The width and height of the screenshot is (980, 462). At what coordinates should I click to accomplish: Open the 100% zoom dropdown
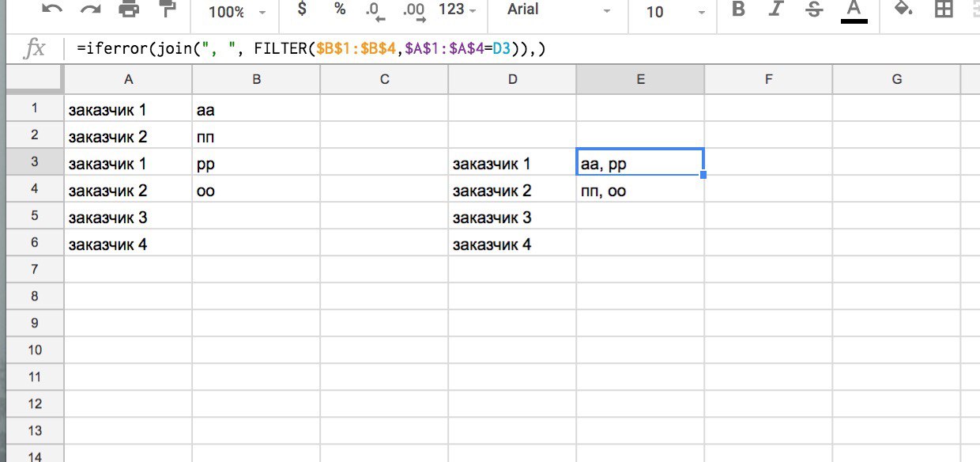click(238, 12)
